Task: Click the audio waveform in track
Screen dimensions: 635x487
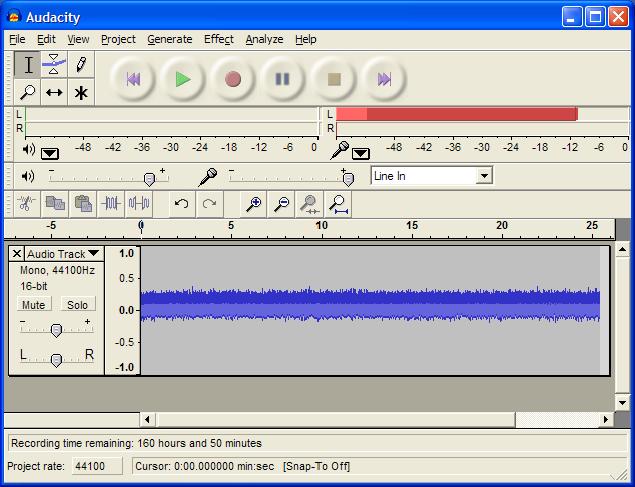Action: click(x=370, y=304)
